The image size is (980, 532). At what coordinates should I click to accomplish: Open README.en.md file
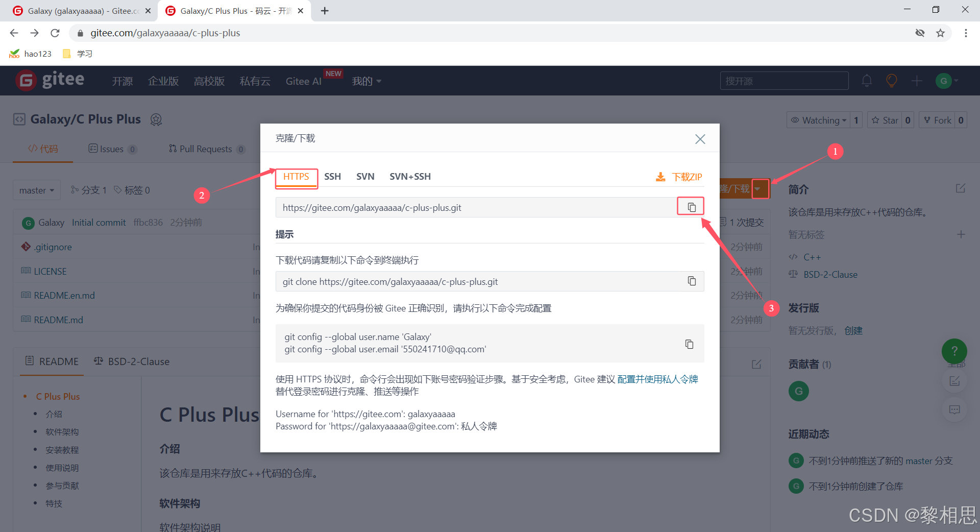pos(64,296)
